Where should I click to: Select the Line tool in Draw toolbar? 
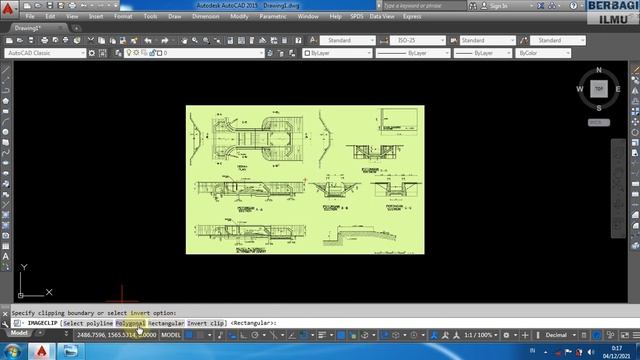6,70
